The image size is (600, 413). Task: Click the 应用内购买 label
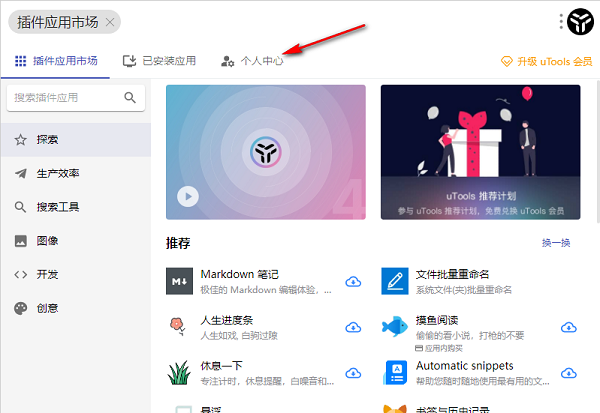click(439, 348)
